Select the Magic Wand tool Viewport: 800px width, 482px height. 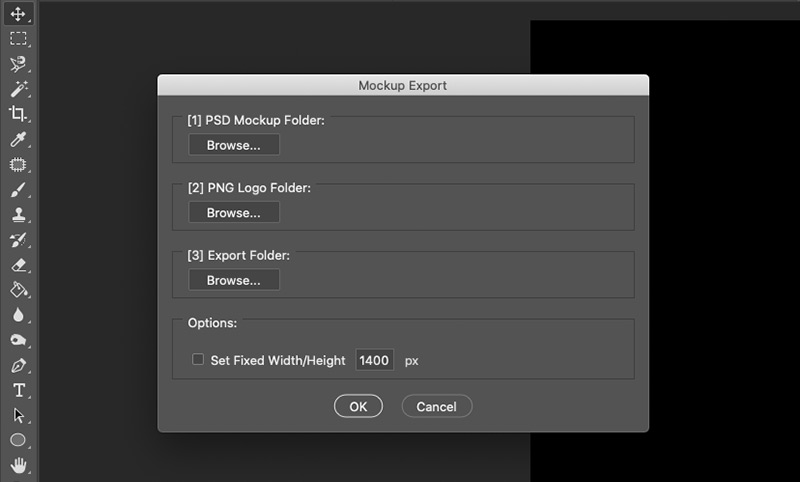[x=18, y=89]
